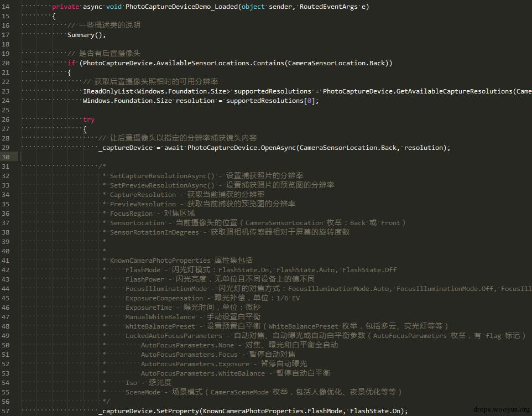Click the red if keyword on line 20
This screenshot has width=532, height=416.
(x=71, y=63)
